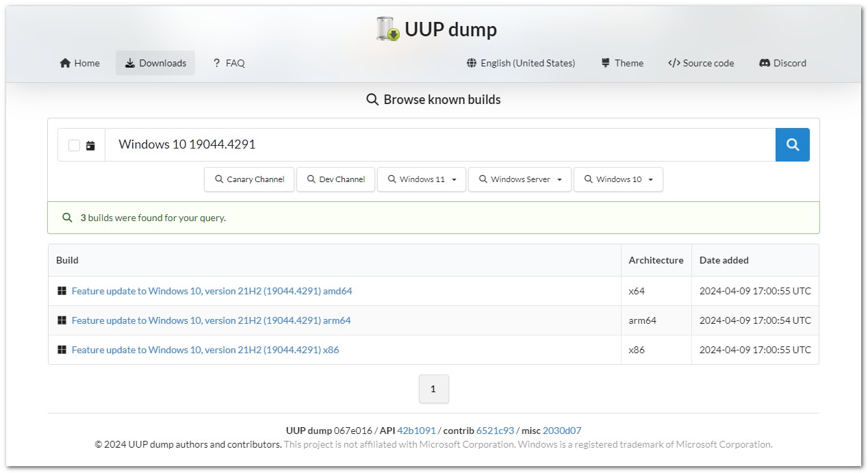
Task: Search the Dev Channel builds
Action: [x=335, y=179]
